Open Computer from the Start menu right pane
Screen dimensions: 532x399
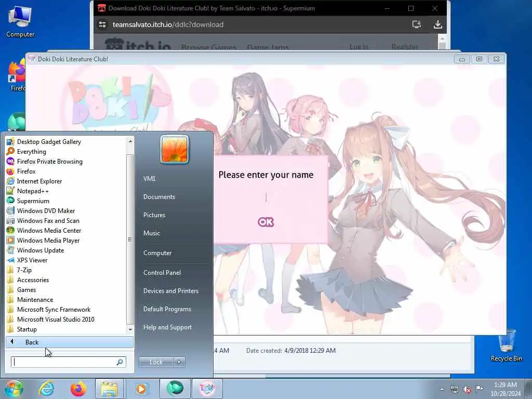click(x=157, y=253)
